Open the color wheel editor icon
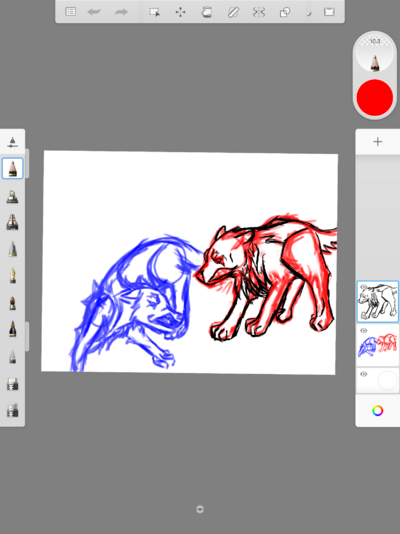The height and width of the screenshot is (534, 400). pos(378,411)
